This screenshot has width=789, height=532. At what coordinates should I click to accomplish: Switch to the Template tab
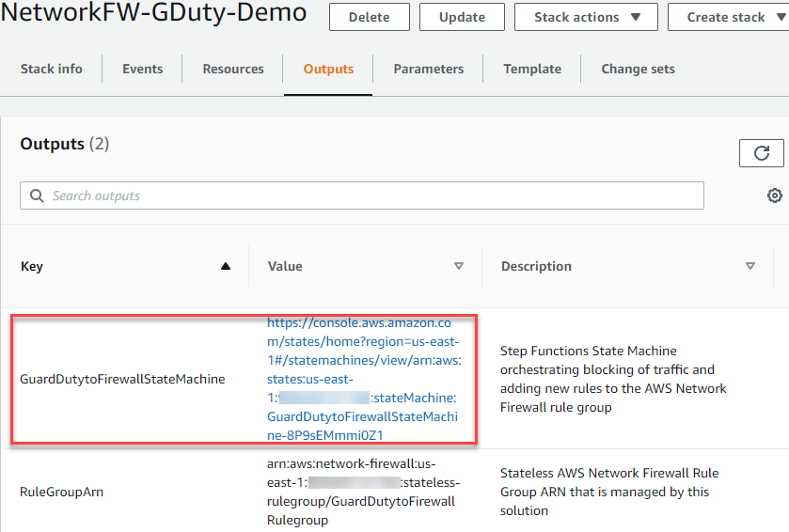coord(532,69)
